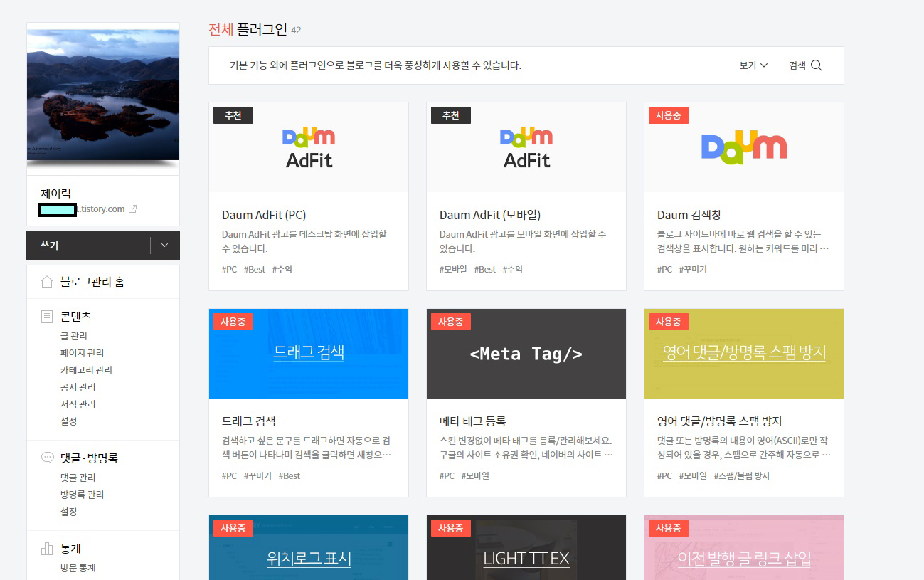Click the Daum AdFit logo on 모바일 card
Screen dimensions: 924x580
pyautogui.click(x=526, y=148)
